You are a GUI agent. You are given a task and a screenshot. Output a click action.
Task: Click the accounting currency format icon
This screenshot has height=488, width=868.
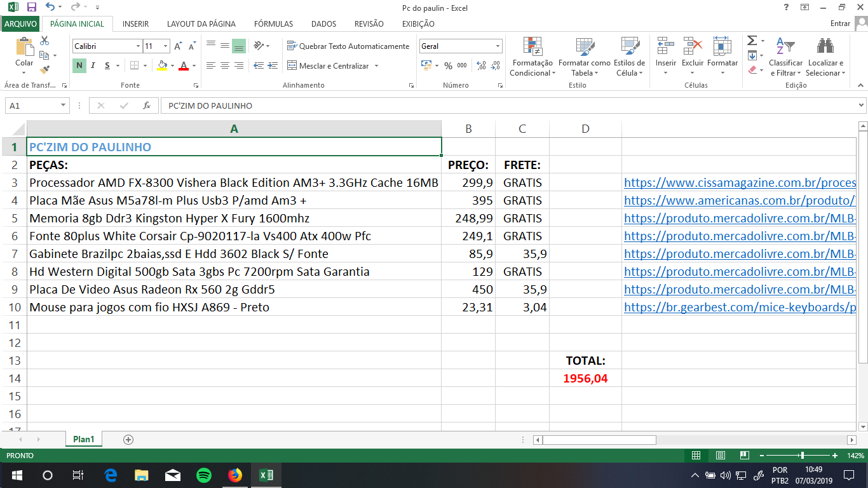click(426, 65)
